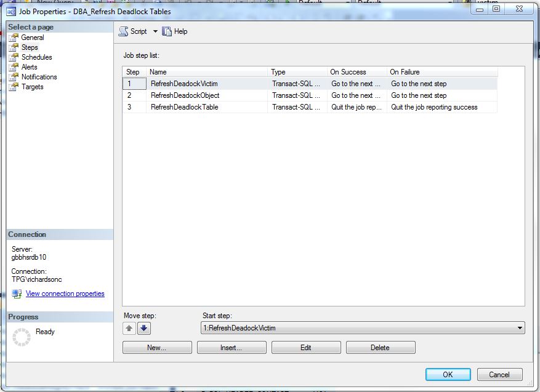Image resolution: width=540 pixels, height=392 pixels.
Task: Click connection TPG\richardsonc text
Action: [36, 279]
